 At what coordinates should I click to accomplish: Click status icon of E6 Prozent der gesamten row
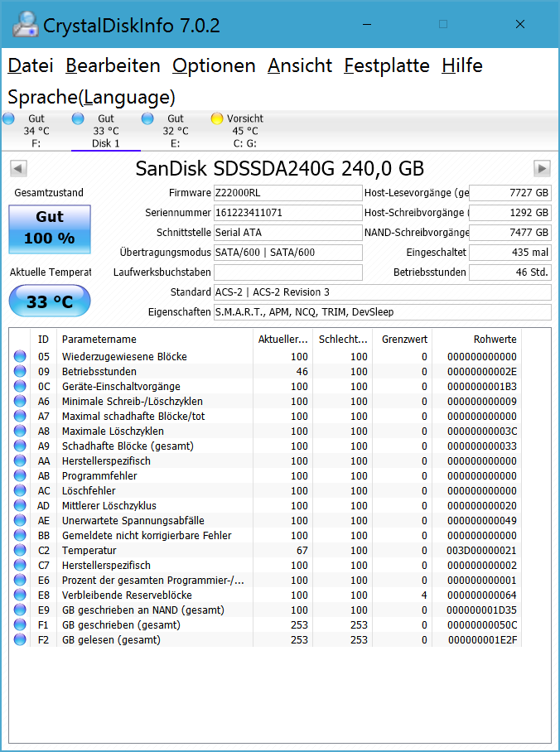pos(20,580)
